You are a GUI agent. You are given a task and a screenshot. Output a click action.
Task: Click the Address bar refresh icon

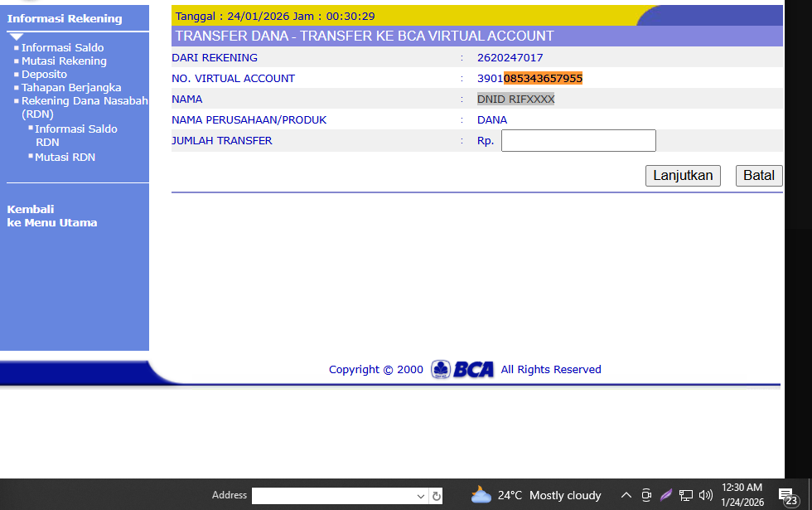pos(437,496)
